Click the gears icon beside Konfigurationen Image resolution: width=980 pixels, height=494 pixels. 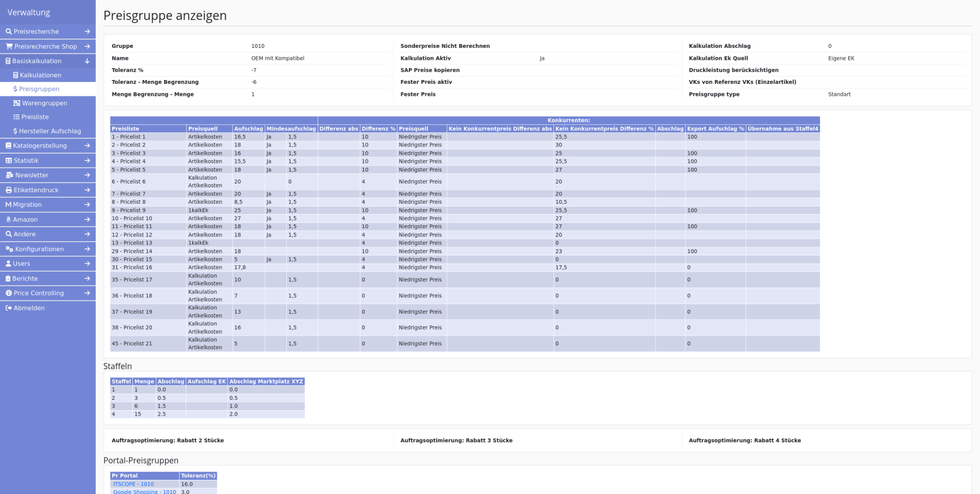pos(9,249)
